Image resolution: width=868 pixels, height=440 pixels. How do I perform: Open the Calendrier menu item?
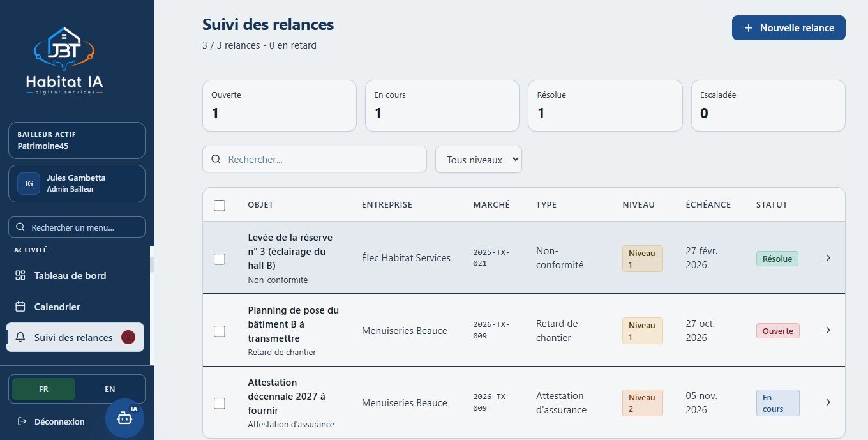click(x=75, y=307)
